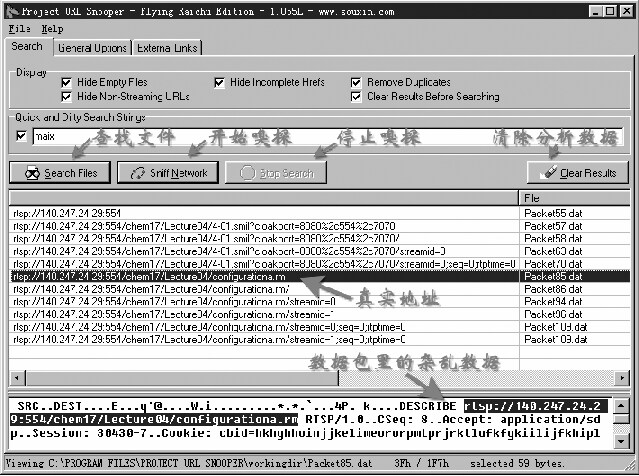Click the search string input field
This screenshot has height=476, width=639.
[x=327, y=136]
